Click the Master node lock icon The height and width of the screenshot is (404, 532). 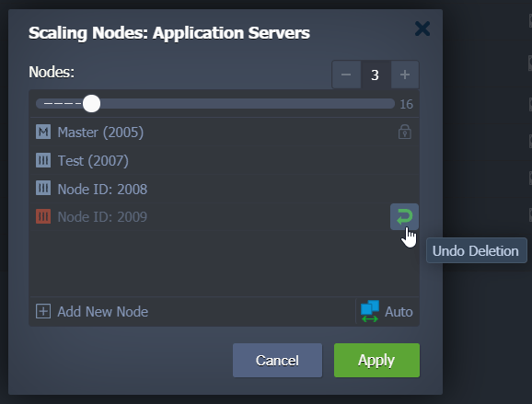pos(404,132)
